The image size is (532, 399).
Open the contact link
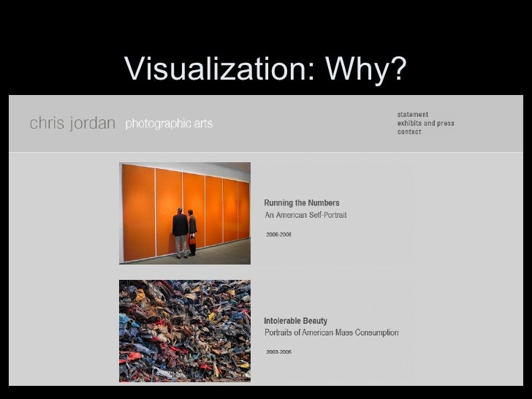pyautogui.click(x=409, y=132)
